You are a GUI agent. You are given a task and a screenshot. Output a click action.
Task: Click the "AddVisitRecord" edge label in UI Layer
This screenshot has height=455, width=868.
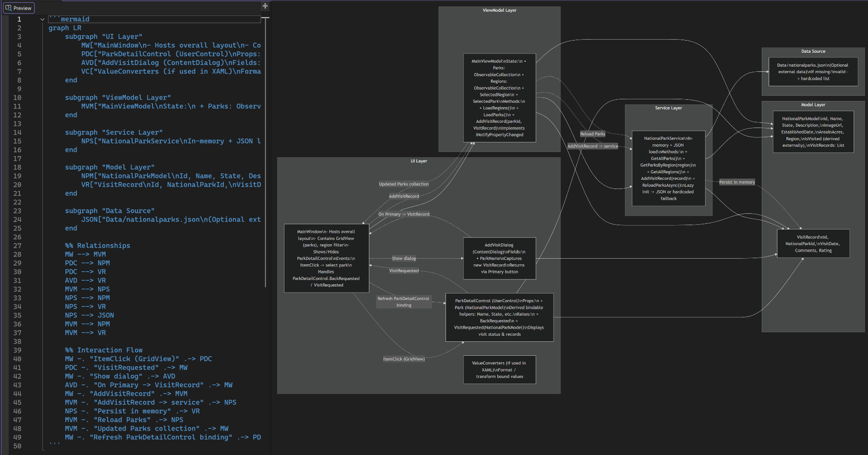point(404,196)
